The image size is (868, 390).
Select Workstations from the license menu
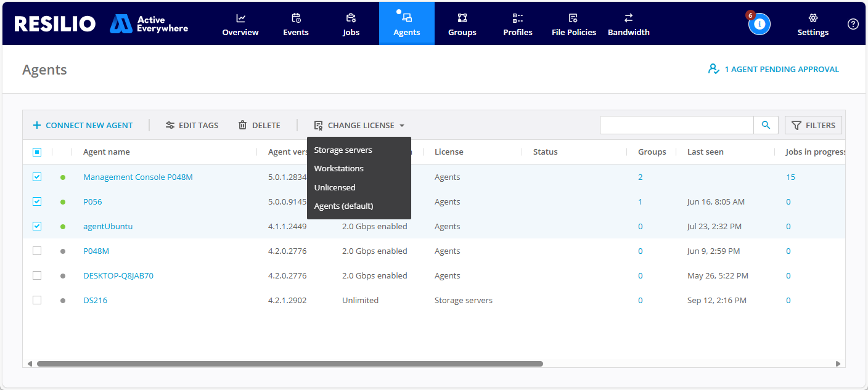point(339,168)
